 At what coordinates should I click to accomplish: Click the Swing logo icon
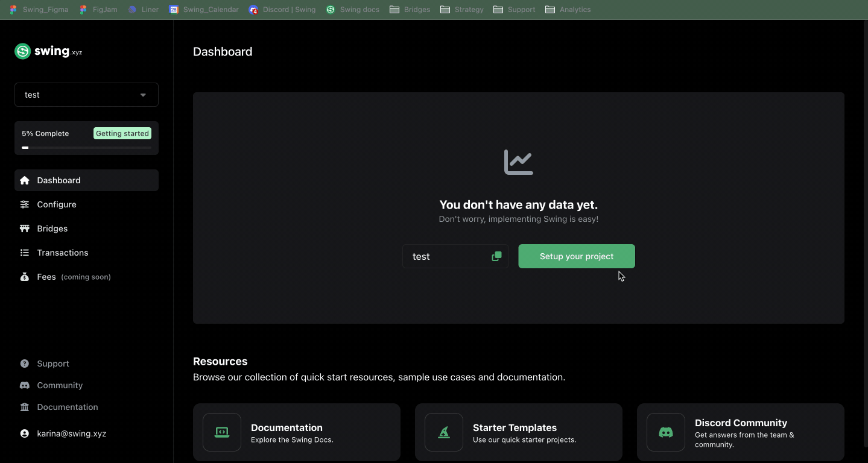tap(23, 51)
